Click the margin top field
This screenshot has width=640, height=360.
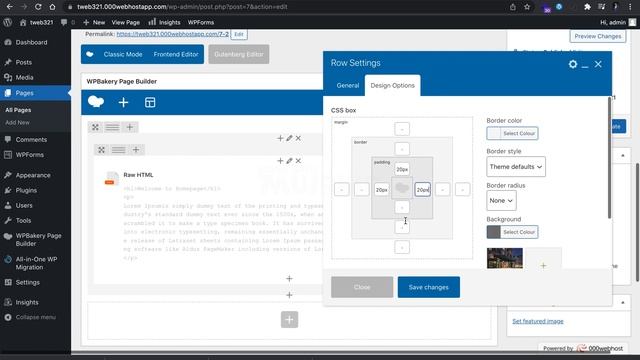click(x=402, y=129)
